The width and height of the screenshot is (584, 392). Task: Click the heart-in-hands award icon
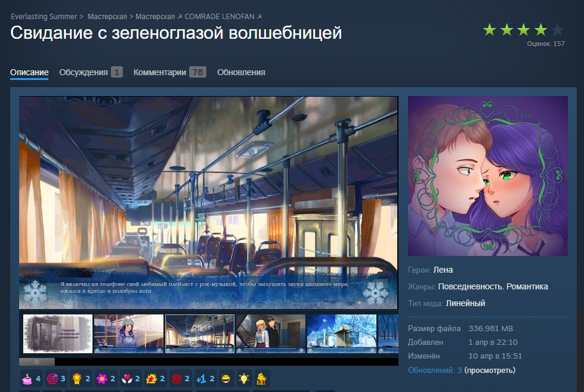tap(126, 379)
